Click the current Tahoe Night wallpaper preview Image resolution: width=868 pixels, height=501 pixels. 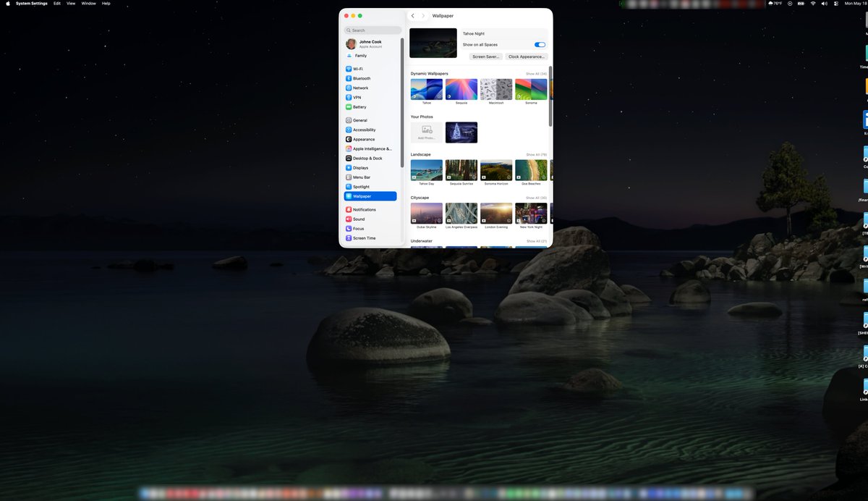click(433, 43)
